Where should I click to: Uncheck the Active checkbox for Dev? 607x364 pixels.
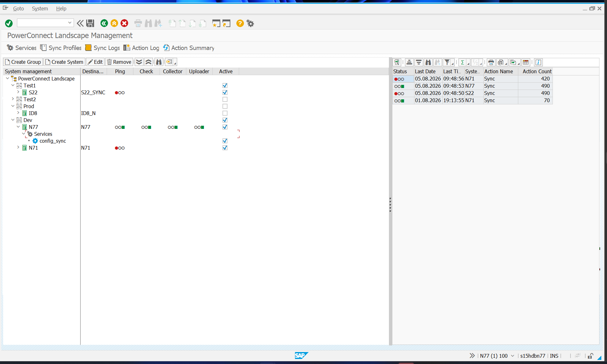tap(225, 120)
